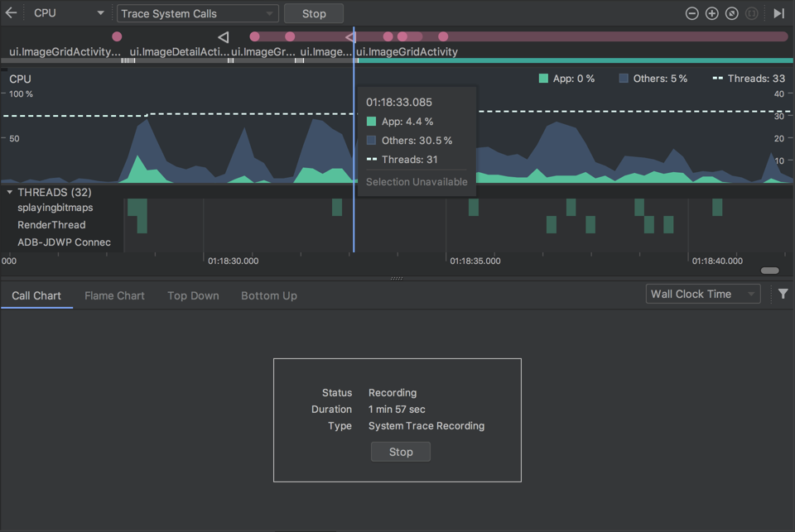The width and height of the screenshot is (795, 532).
Task: Click the 01:18:40.000 timeline label
Action: 717,261
